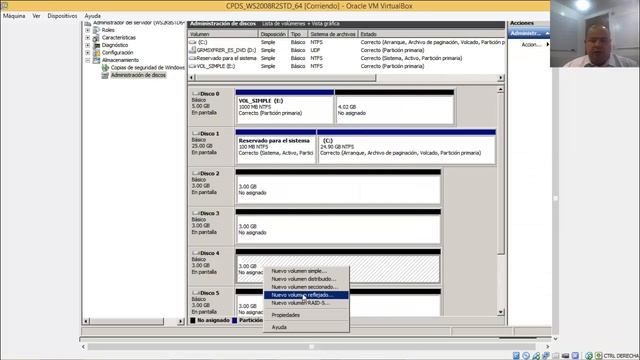Open the VirtualBox Máquina menu
Screen dimensions: 640x360
(x=14, y=16)
